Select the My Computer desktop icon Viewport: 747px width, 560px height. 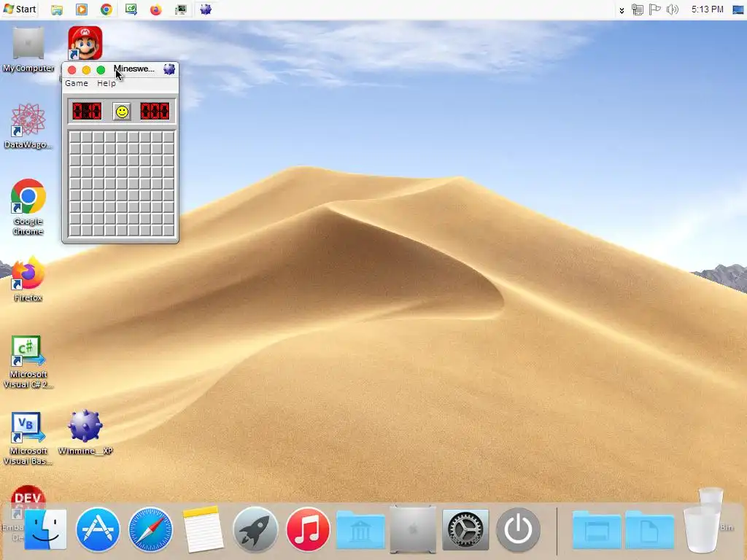click(x=28, y=50)
